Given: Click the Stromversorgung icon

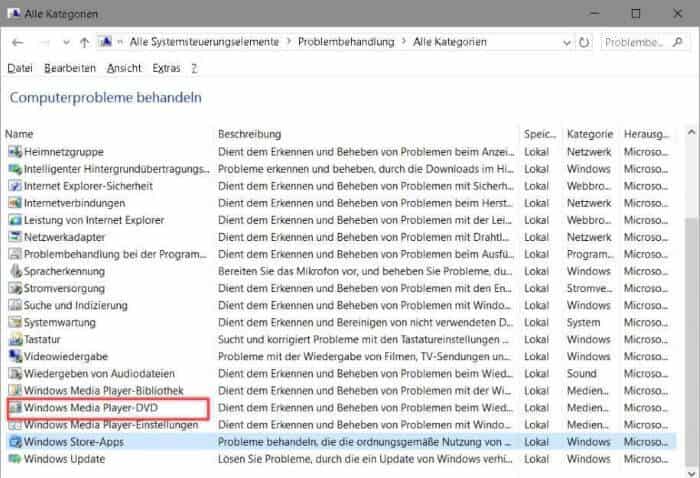Looking at the screenshot, I should pyautogui.click(x=15, y=288).
